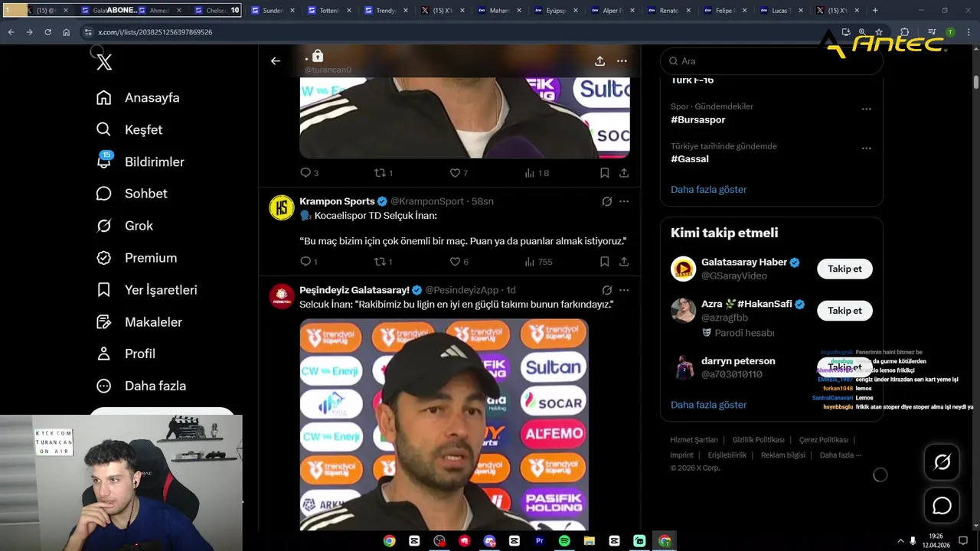Viewport: 980px width, 551px height.
Task: Click the X logo home icon
Action: coord(104,62)
